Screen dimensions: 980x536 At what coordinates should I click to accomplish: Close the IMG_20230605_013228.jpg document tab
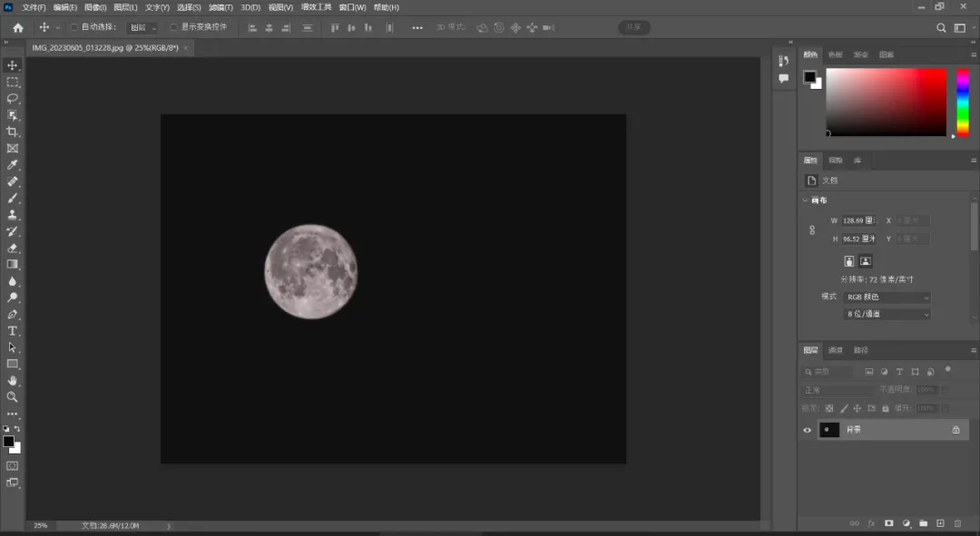(x=186, y=48)
